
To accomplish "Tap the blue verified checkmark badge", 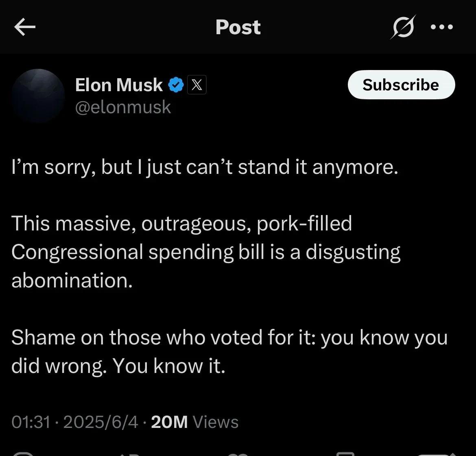I will (x=176, y=85).
